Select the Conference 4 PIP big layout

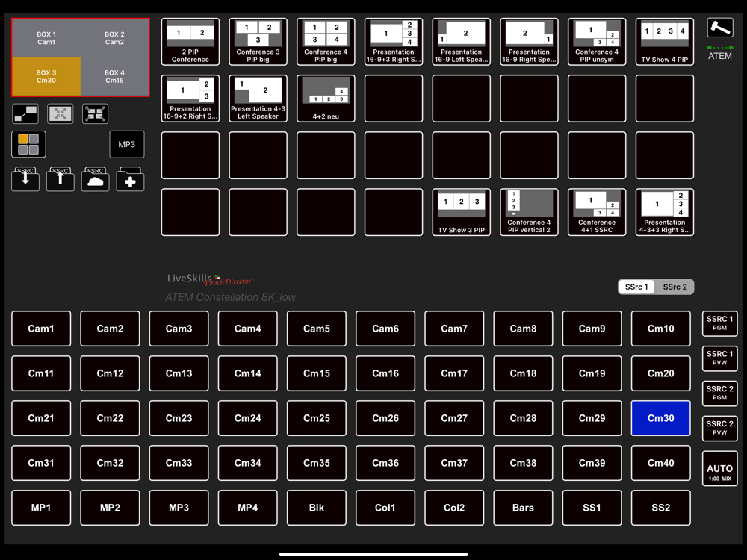tap(326, 42)
